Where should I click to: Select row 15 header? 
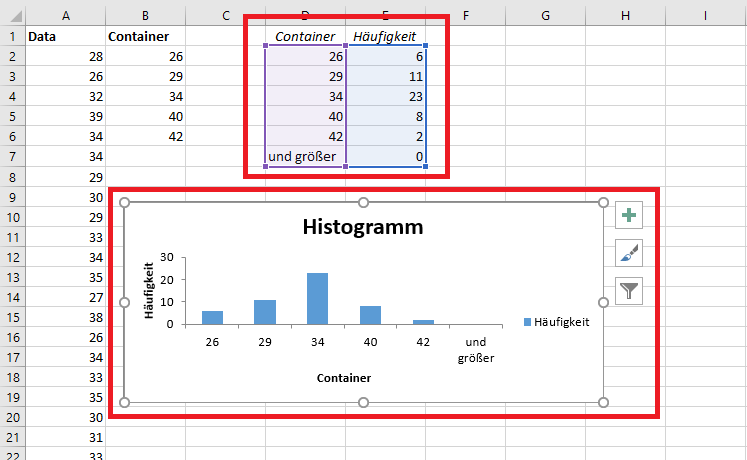click(13, 317)
